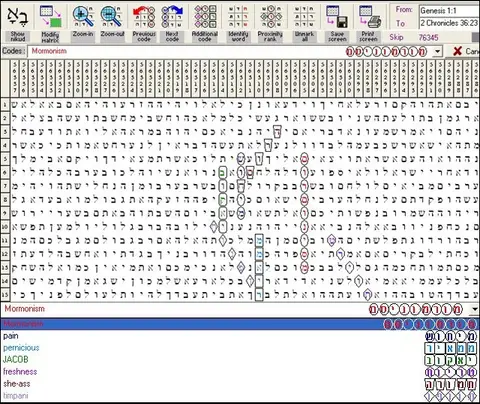Click the Skip value 76345

pyautogui.click(x=428, y=37)
